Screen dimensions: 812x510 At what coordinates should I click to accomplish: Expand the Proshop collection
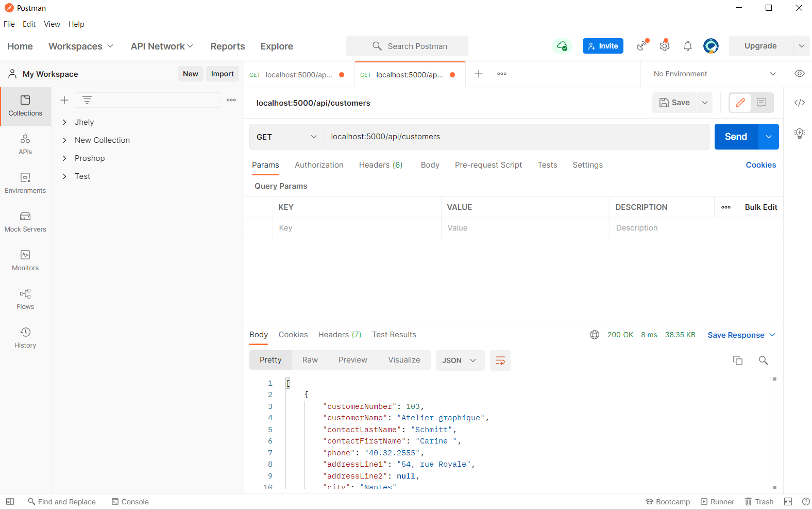[x=64, y=158]
